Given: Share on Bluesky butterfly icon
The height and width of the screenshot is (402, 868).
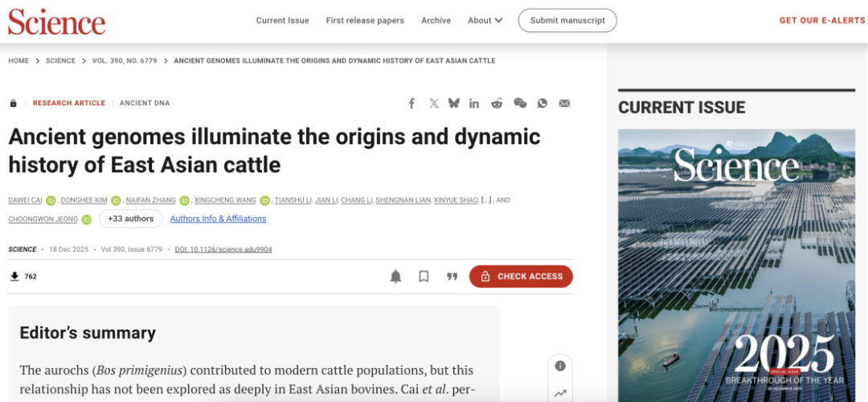Looking at the screenshot, I should (x=454, y=103).
